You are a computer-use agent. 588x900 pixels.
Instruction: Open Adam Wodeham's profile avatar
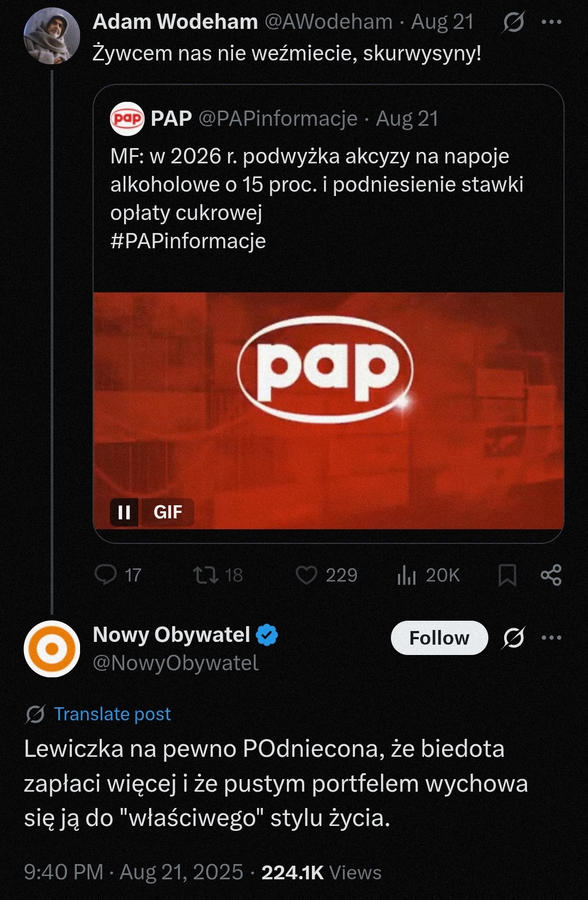[52, 36]
